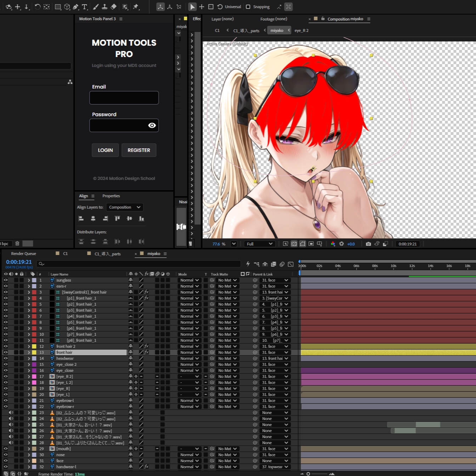Click the align left edges icon

pos(81,219)
